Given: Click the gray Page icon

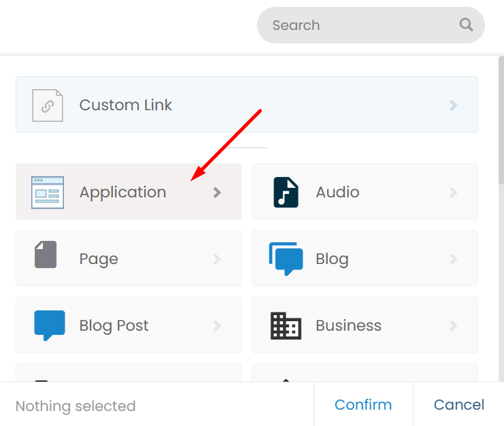Looking at the screenshot, I should [46, 255].
